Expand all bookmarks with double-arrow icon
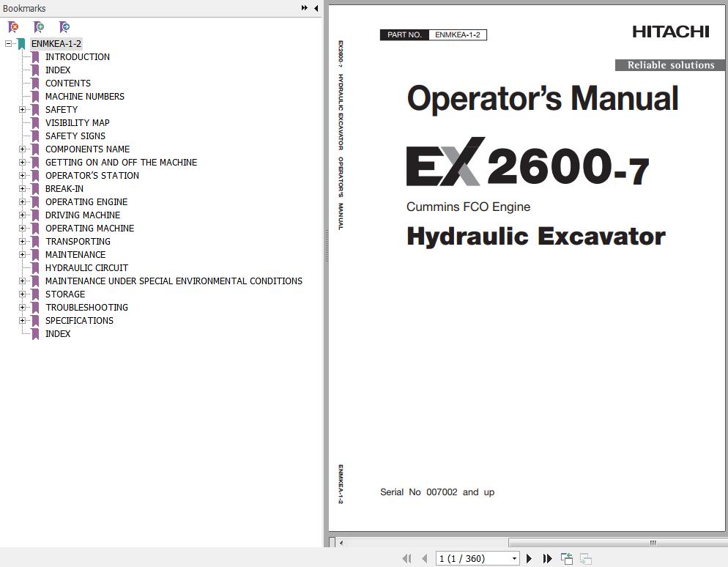The image size is (728, 567). (x=304, y=8)
